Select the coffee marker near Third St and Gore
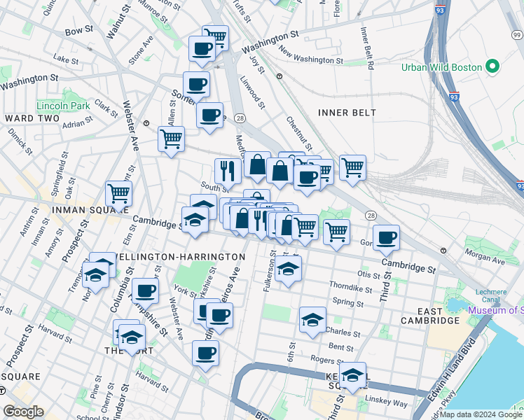The image size is (524, 420). pyautogui.click(x=386, y=238)
